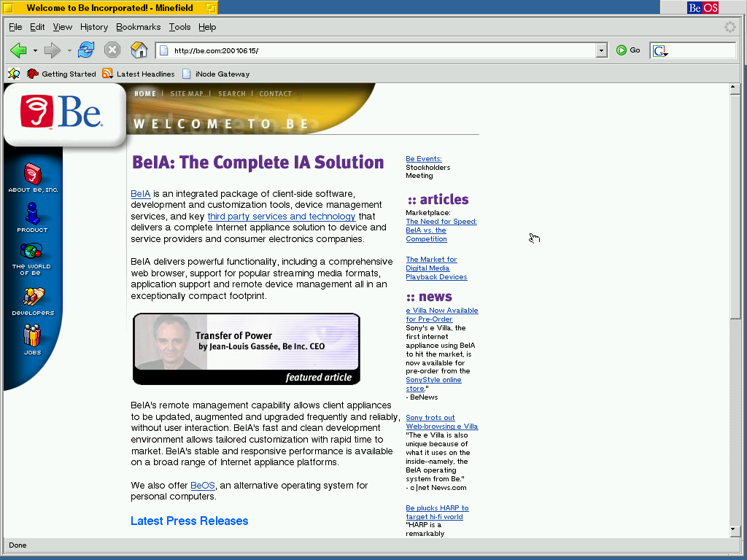
Task: Click the articles section heading
Action: (438, 200)
